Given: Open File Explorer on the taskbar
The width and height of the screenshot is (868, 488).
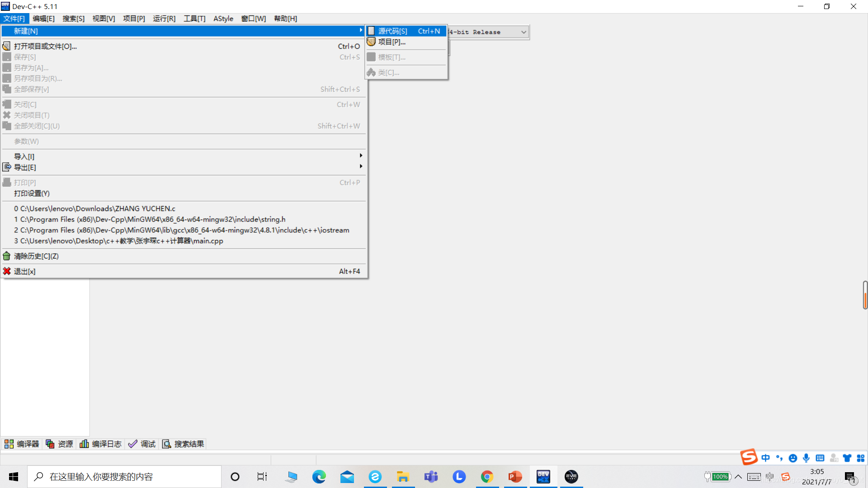Looking at the screenshot, I should tap(403, 477).
